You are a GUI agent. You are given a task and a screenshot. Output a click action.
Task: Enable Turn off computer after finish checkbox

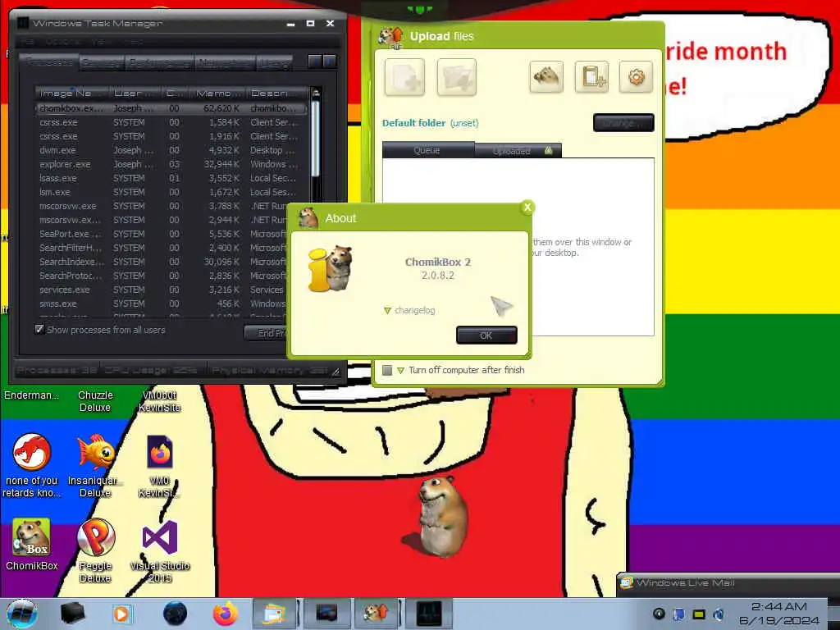click(x=387, y=370)
